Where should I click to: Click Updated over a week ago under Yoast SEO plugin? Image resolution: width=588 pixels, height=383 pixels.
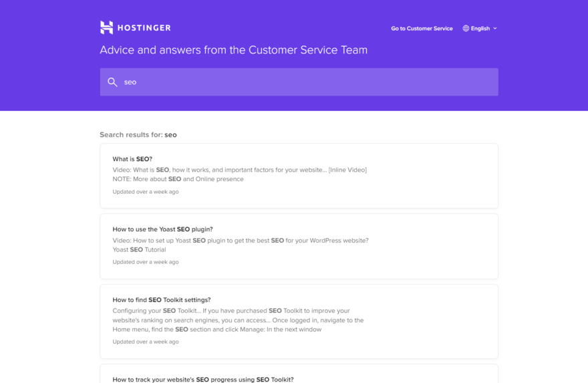(146, 262)
